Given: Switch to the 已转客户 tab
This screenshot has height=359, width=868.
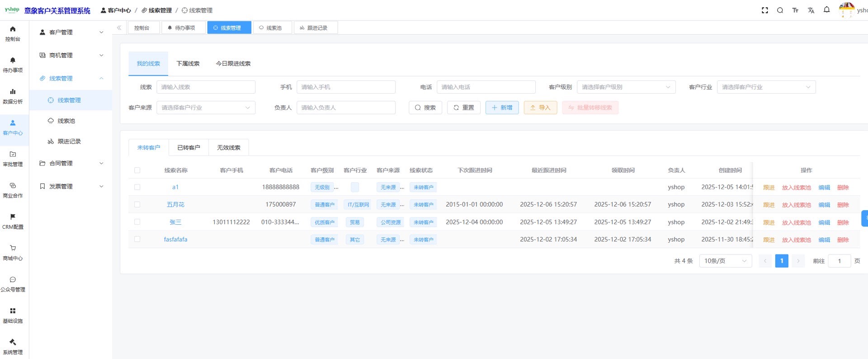Looking at the screenshot, I should (x=189, y=147).
